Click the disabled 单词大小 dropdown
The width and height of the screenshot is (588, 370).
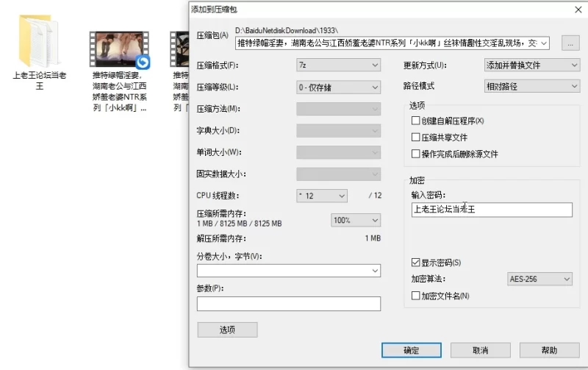(338, 153)
